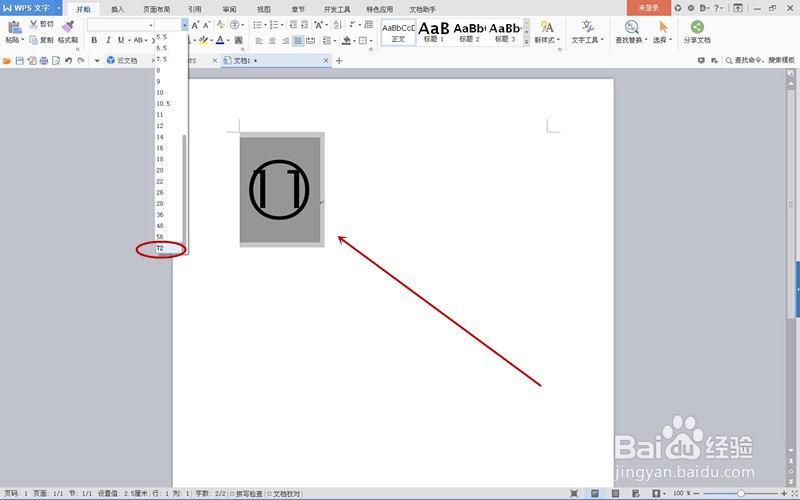Open the Review (审阅) tab
Image resolution: width=800 pixels, height=500 pixels.
click(230, 9)
